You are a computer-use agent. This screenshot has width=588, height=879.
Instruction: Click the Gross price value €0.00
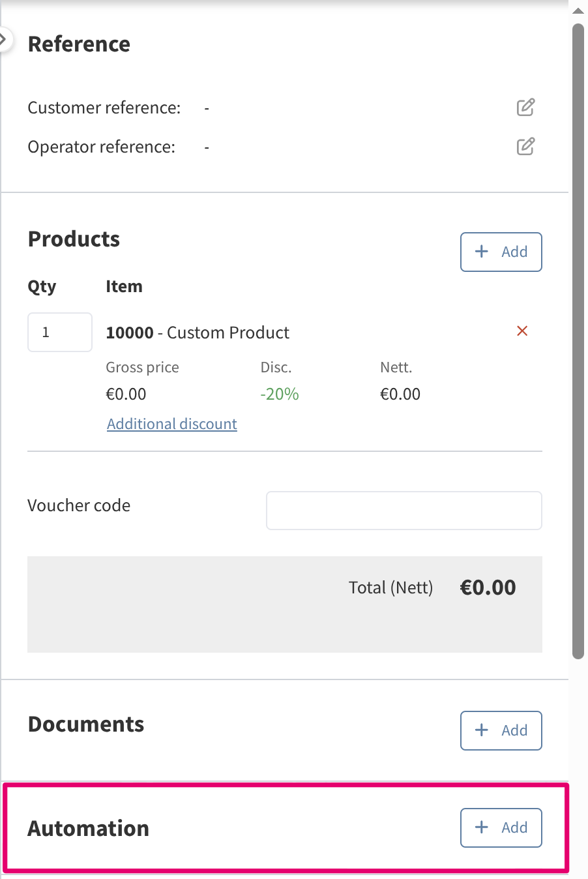pyautogui.click(x=126, y=394)
